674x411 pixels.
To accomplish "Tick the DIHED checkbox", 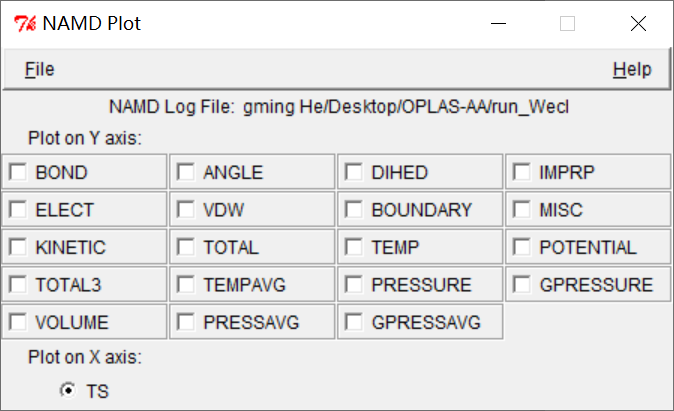I will 354,173.
